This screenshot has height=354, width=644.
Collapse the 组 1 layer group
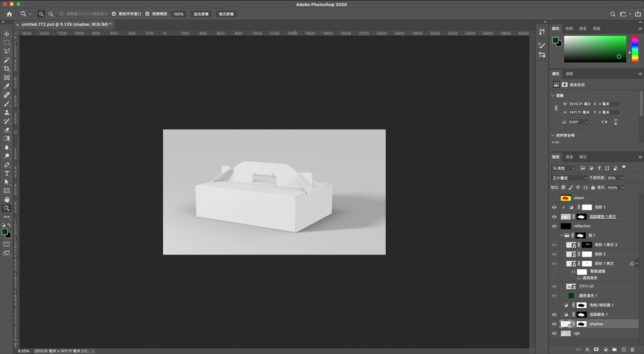click(x=562, y=236)
